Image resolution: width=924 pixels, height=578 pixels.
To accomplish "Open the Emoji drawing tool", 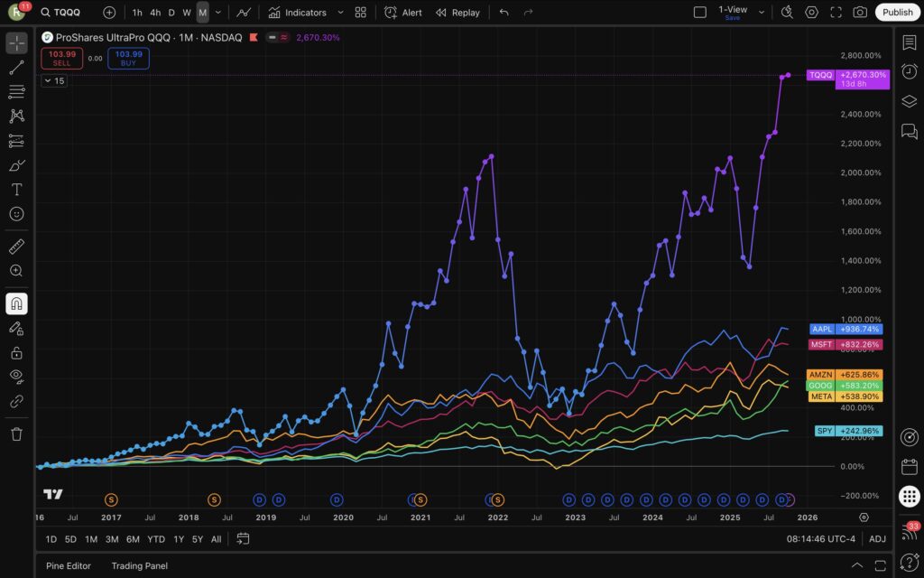I will 15,214.
